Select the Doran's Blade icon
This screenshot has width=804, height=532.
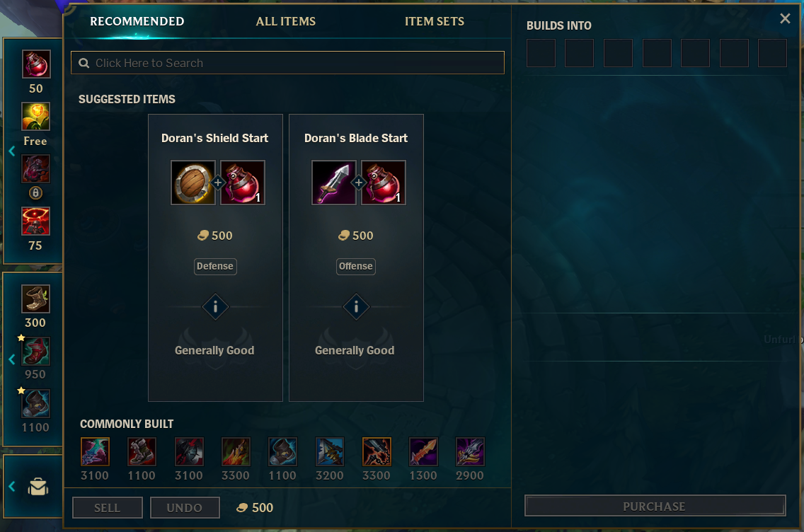pos(334,183)
